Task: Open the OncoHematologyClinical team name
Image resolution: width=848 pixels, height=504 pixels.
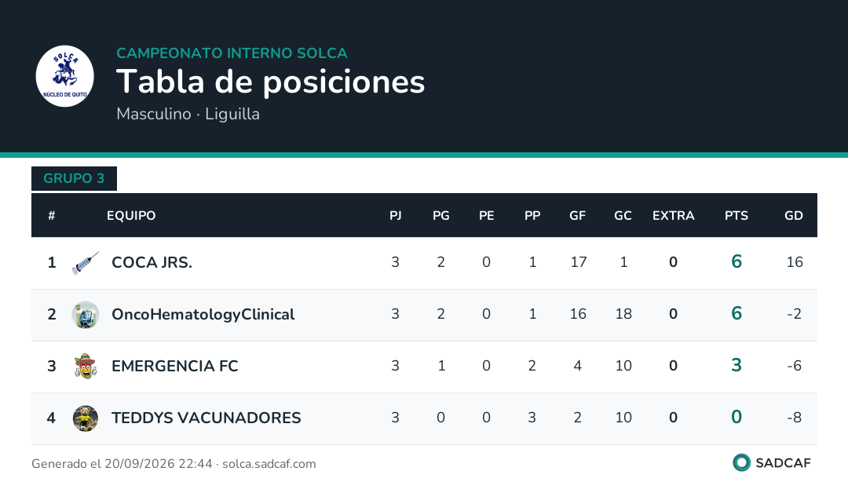Action: [x=203, y=314]
